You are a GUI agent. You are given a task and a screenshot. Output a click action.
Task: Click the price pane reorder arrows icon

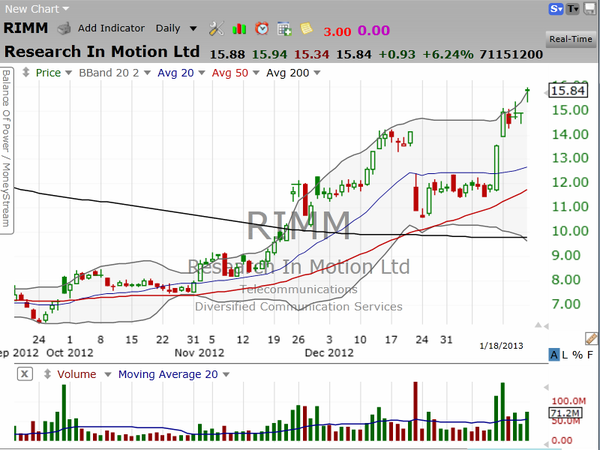(x=26, y=72)
